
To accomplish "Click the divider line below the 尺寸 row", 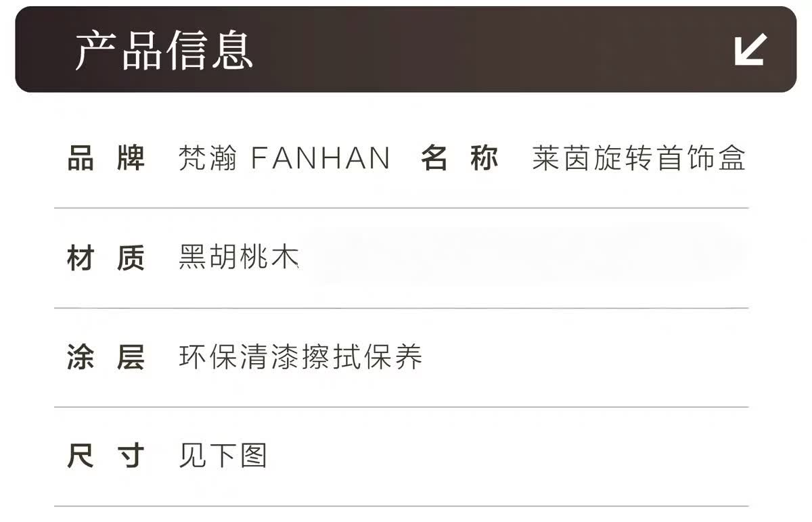I will click(x=401, y=506).
